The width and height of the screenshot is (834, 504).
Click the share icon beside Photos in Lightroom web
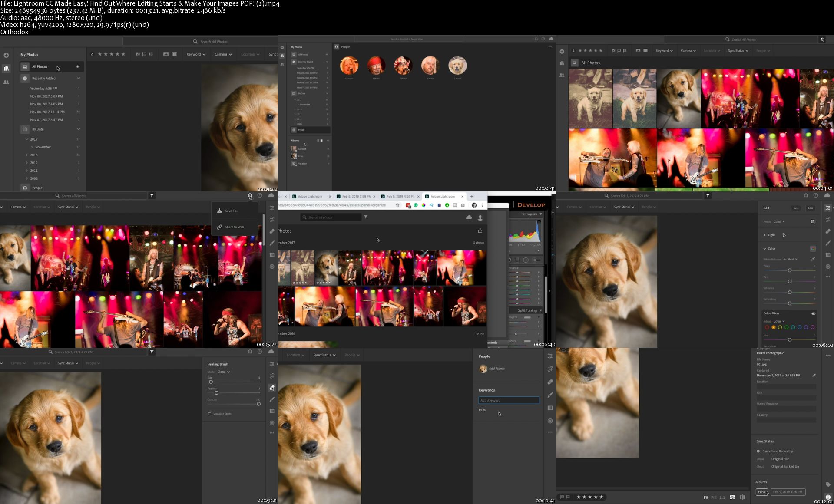480,231
